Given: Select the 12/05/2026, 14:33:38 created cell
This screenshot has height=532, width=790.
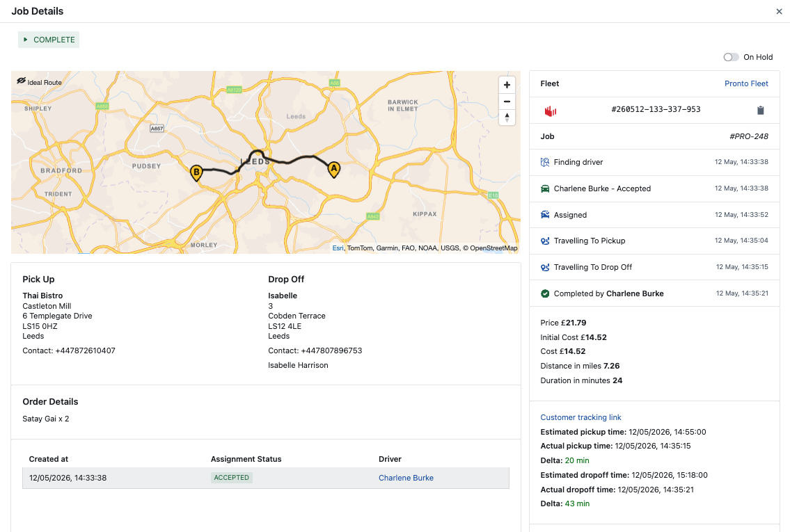Looking at the screenshot, I should tap(68, 478).
